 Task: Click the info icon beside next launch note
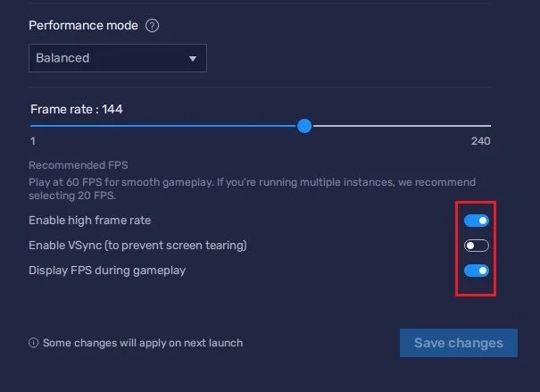(x=33, y=343)
